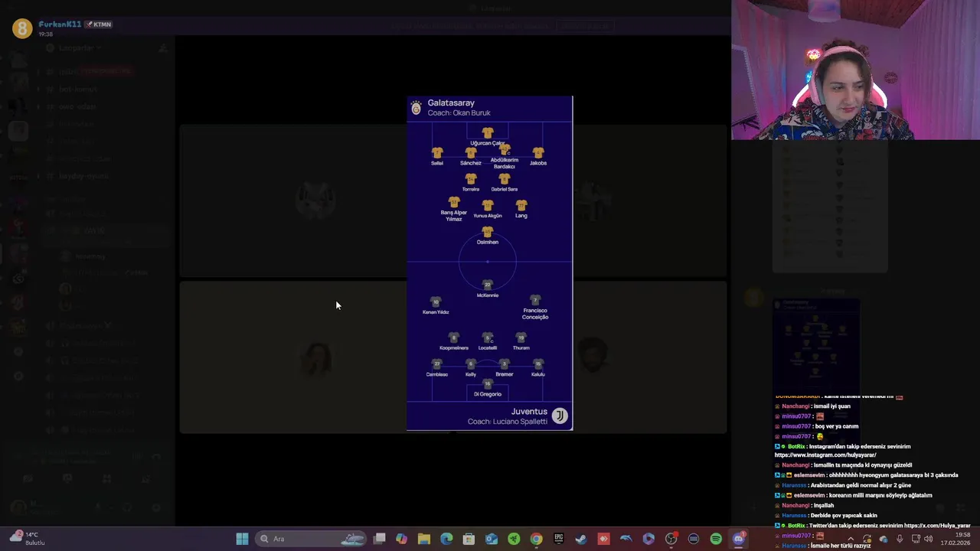This screenshot has height=551, width=980.
Task: Click eslemsevim's 'koreanın milli marşını' chat message
Action: click(x=853, y=495)
